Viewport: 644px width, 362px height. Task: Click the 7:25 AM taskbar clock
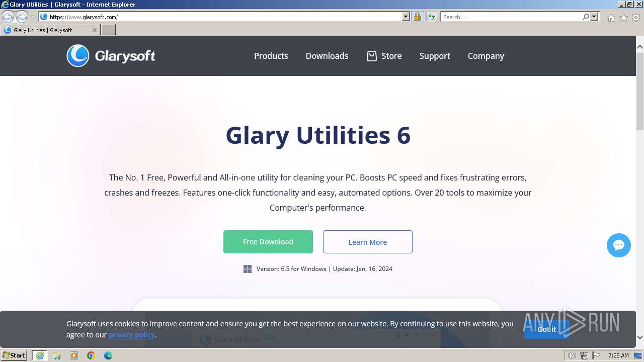618,355
